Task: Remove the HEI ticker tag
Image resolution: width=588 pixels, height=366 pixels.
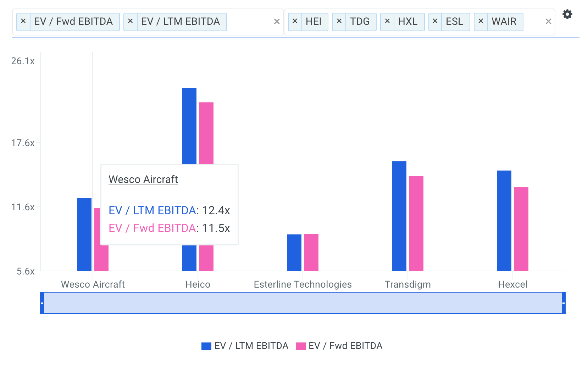Action: click(x=295, y=22)
